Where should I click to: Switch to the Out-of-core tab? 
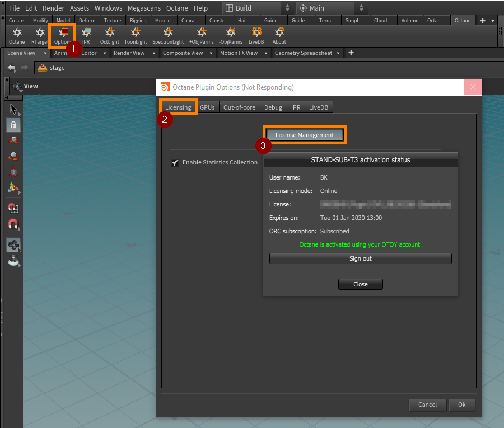coord(240,107)
